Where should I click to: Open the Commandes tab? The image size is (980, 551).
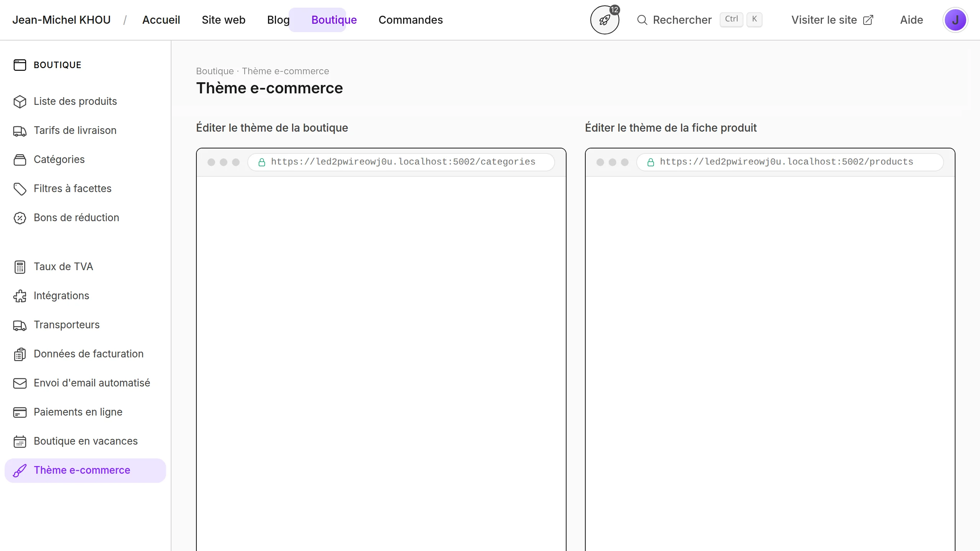click(x=410, y=20)
